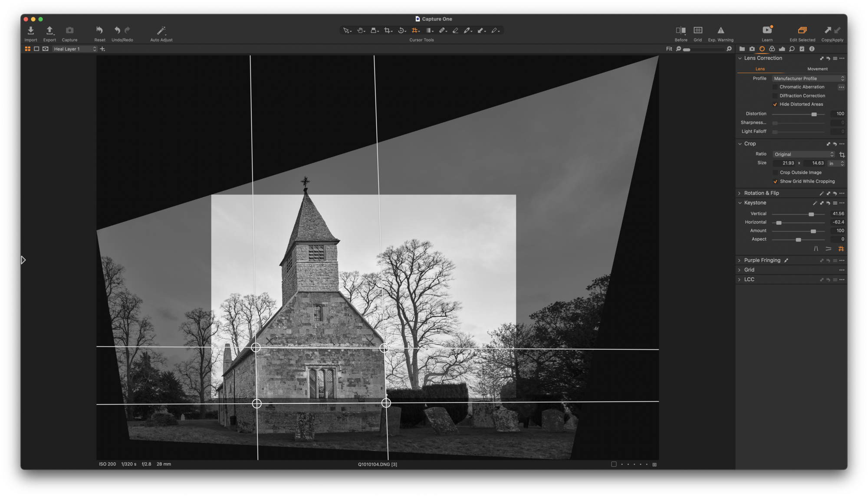Adjust Keystone Vertical slider
The width and height of the screenshot is (868, 497).
[811, 214]
